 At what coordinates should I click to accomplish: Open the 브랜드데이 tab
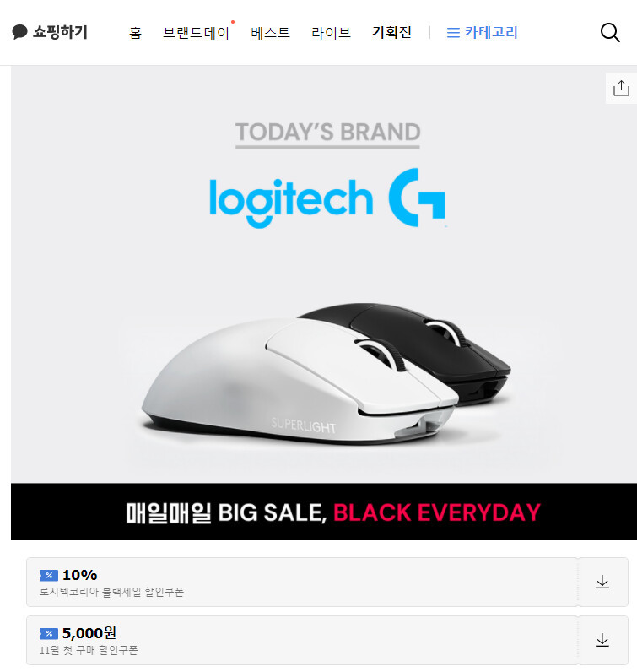coord(197,33)
